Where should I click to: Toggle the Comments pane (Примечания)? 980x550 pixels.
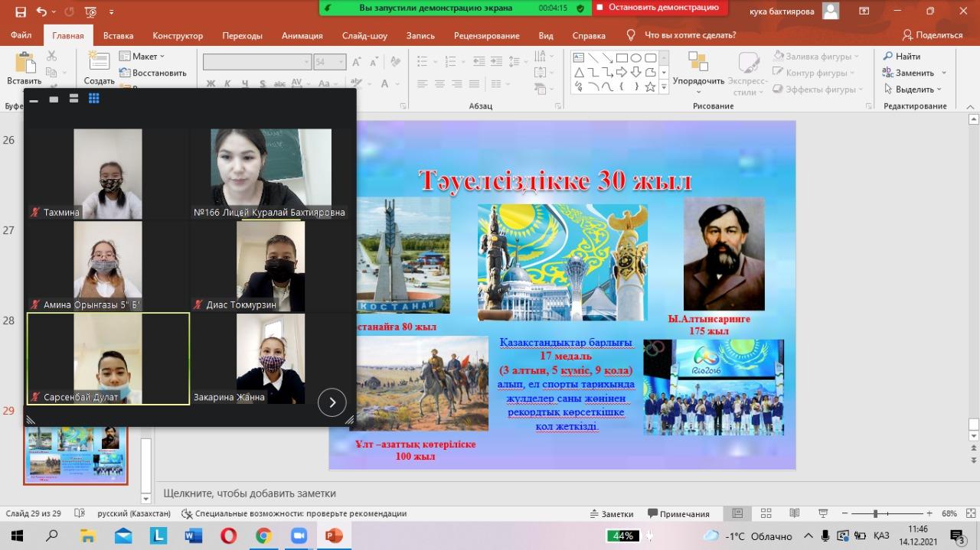tap(678, 513)
